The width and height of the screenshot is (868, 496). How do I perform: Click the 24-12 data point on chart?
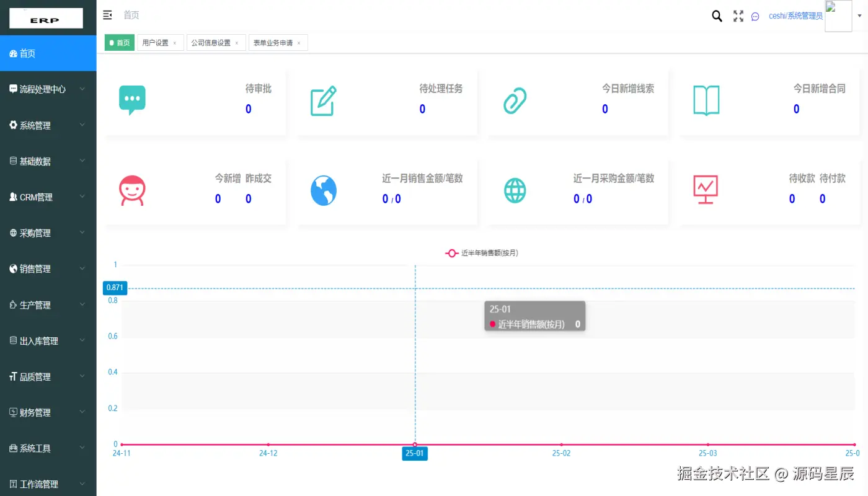(x=268, y=445)
